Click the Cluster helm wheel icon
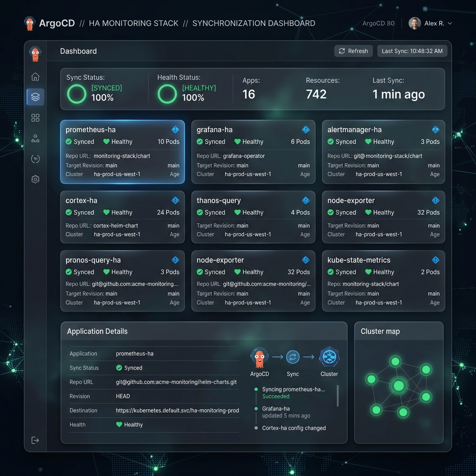The height and width of the screenshot is (476, 476). click(x=330, y=357)
